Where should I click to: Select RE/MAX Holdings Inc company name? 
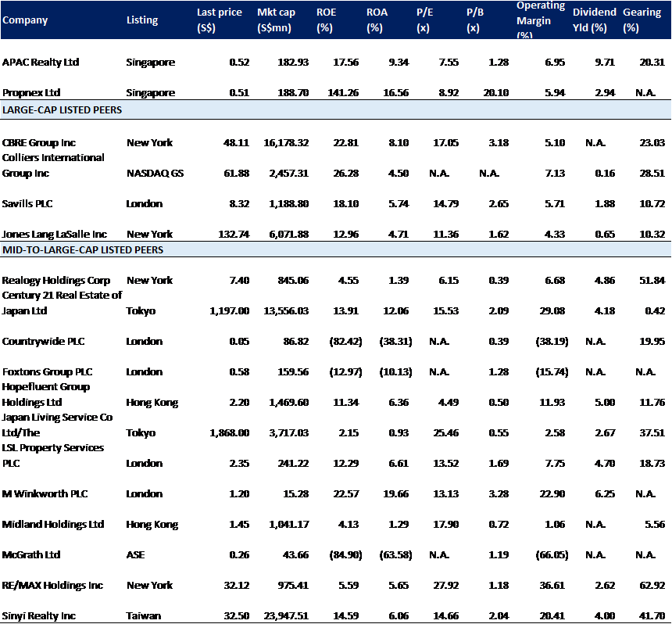(x=52, y=586)
